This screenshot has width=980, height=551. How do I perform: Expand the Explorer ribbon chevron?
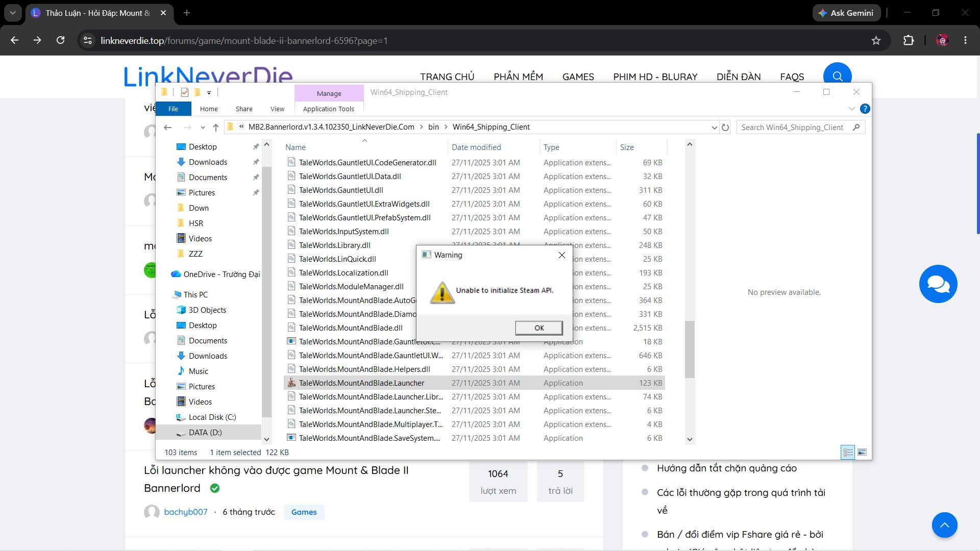coord(851,109)
